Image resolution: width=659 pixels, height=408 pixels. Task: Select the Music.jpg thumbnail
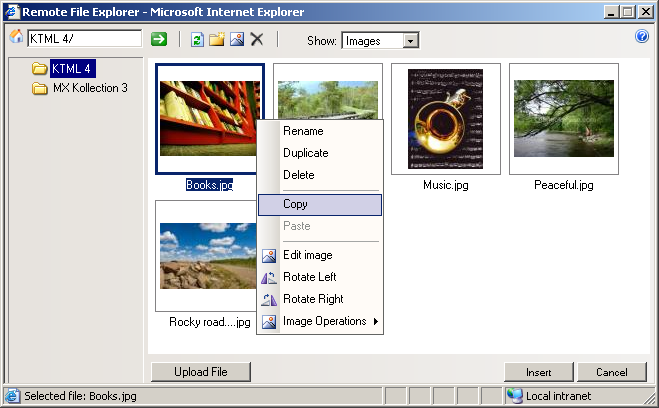(445, 119)
